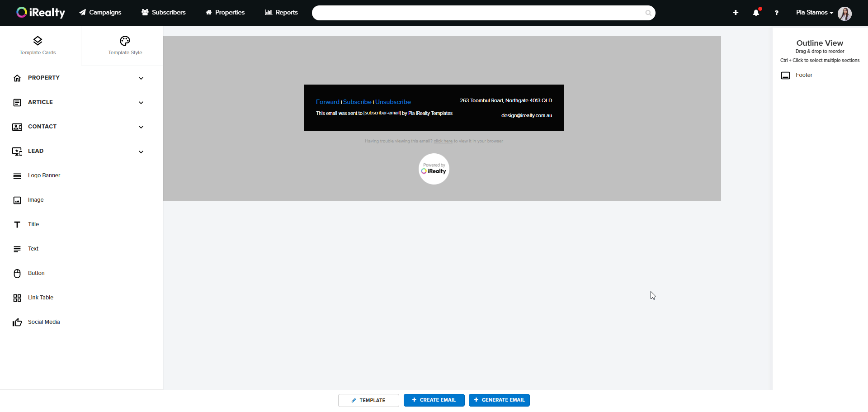This screenshot has width=868, height=412.
Task: Select the Logo Banner card icon
Action: [x=17, y=176]
